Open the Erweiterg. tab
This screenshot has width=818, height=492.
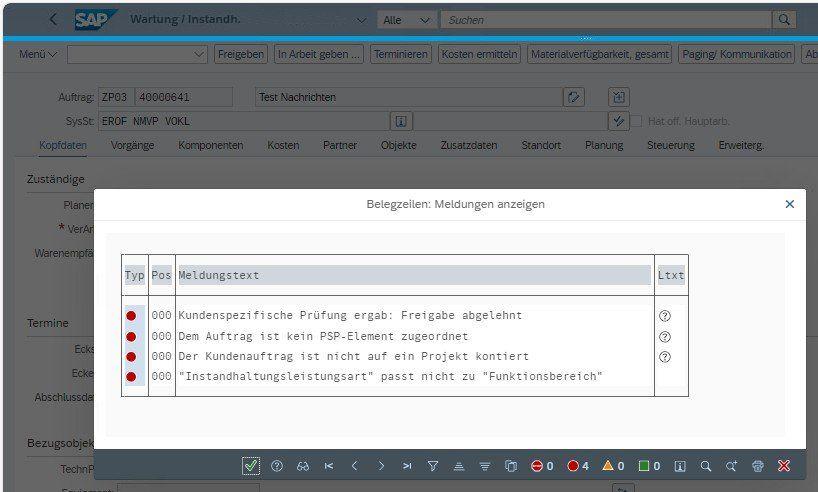pos(741,145)
